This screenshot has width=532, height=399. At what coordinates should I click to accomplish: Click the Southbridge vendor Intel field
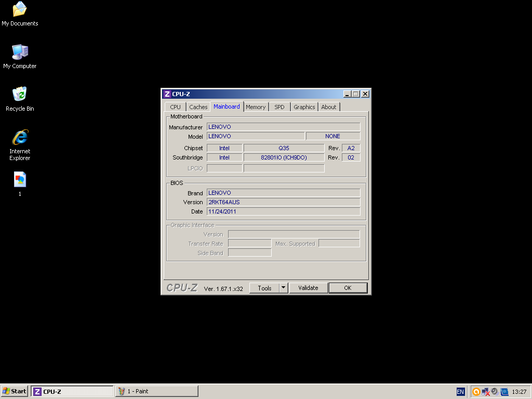[x=224, y=157]
